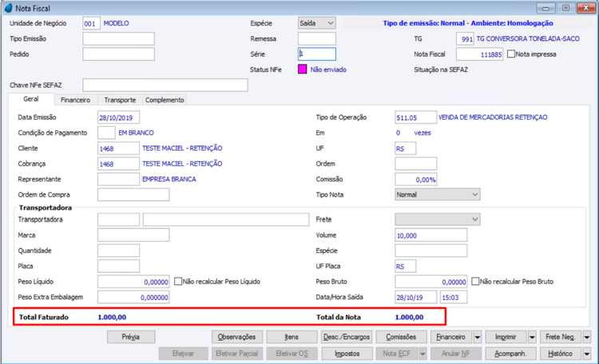Image resolution: width=599 pixels, height=364 pixels.
Task: Click the Nota Fiscal window droplet icon
Action: pos(8,8)
